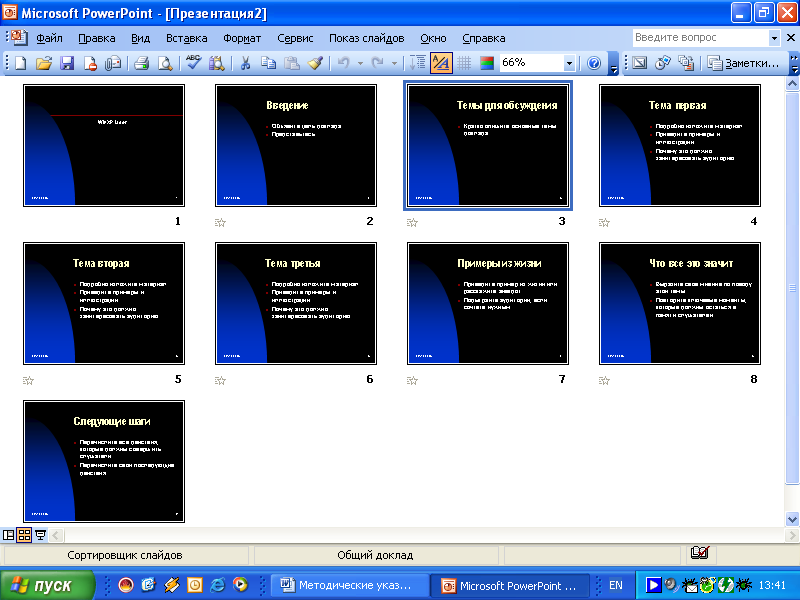This screenshot has width=800, height=600.
Task: Open the Файл menu
Action: 49,38
